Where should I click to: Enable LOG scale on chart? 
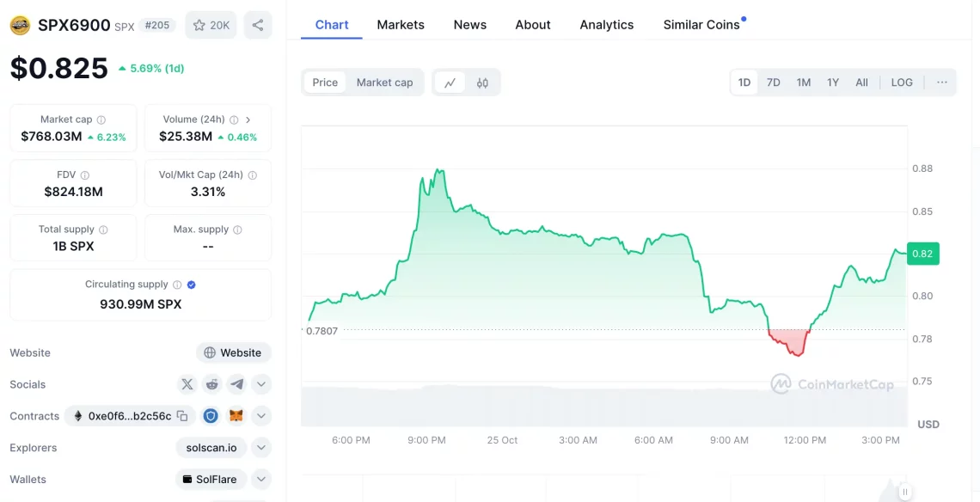tap(902, 83)
